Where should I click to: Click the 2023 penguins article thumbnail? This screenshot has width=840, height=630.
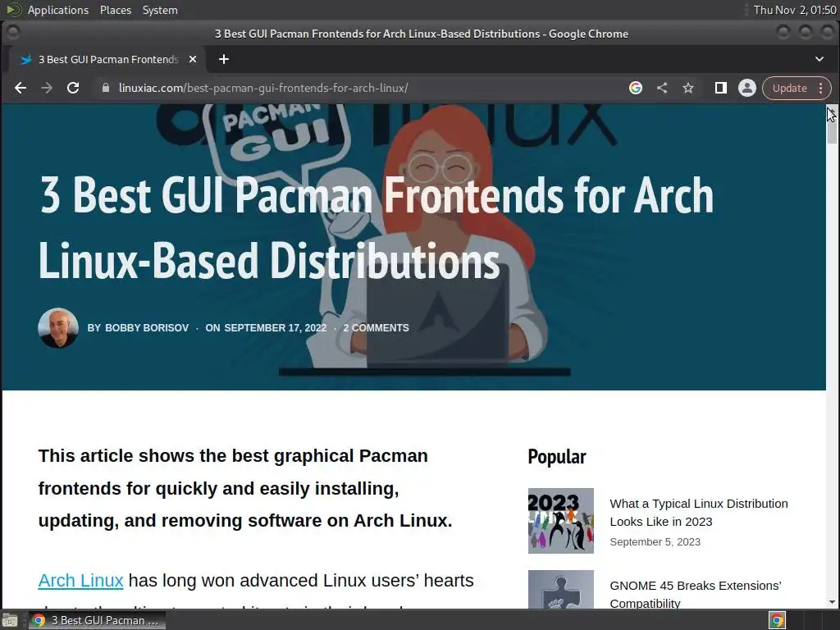(561, 521)
